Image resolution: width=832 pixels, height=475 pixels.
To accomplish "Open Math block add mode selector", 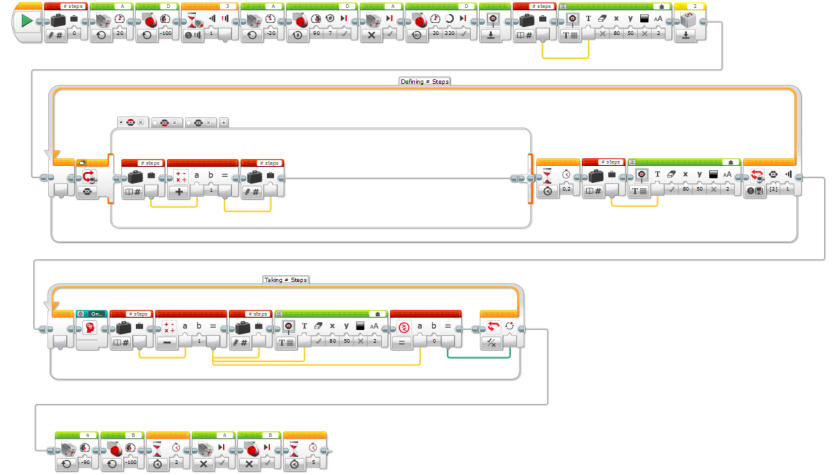I will 181,194.
